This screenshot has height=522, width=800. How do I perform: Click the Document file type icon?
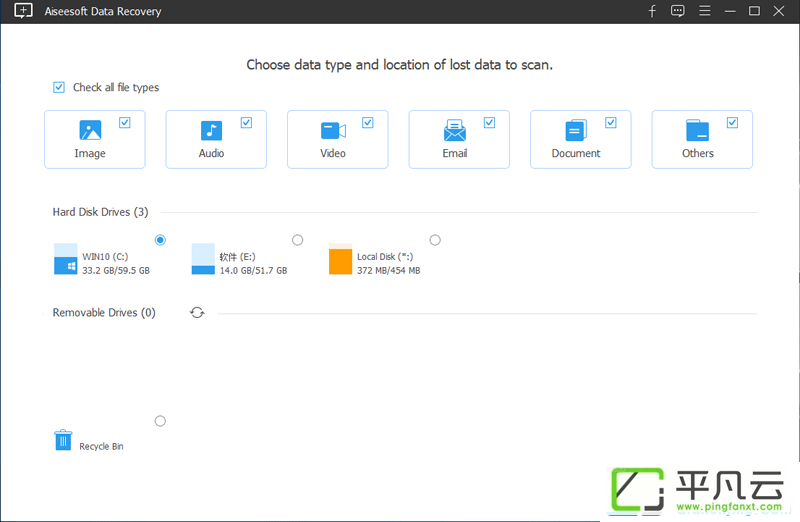pos(576,130)
